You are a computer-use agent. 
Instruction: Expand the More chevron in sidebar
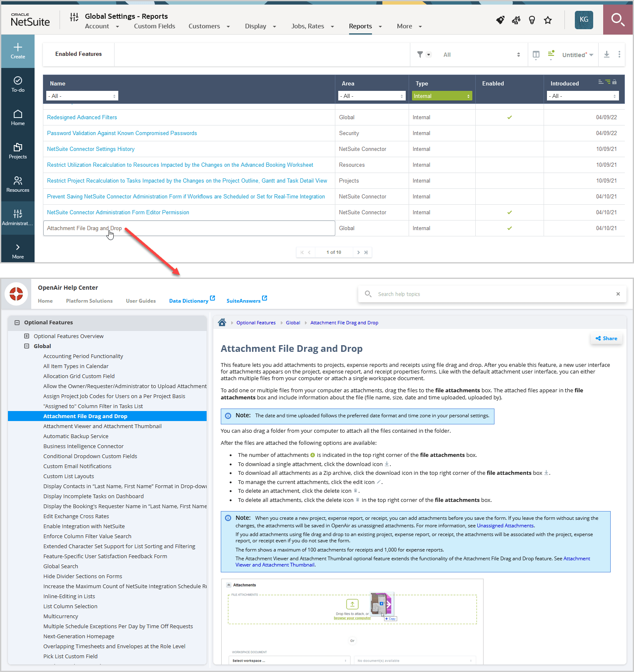18,247
